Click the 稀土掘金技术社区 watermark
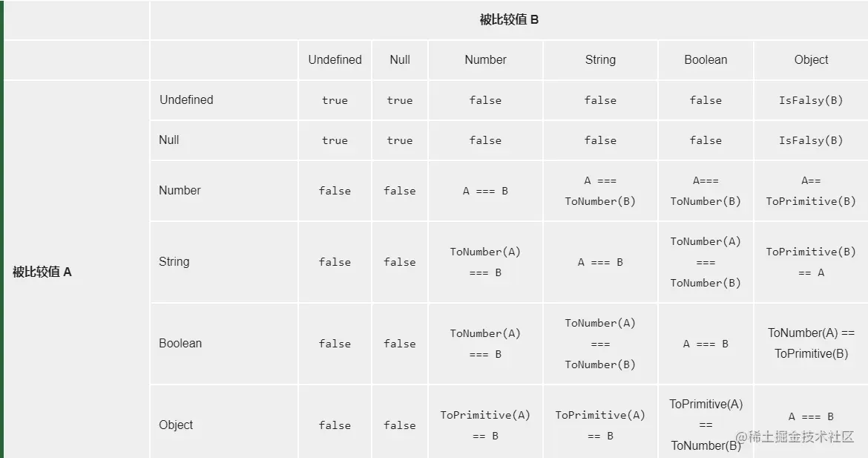This screenshot has height=458, width=868. click(x=795, y=436)
